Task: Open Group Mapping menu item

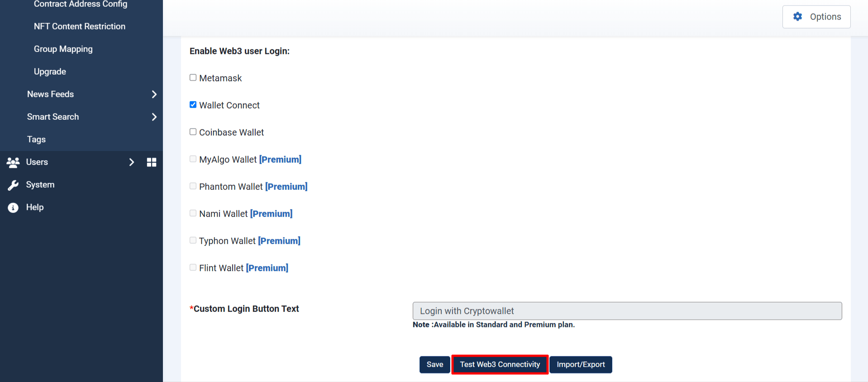Action: pyautogui.click(x=63, y=49)
